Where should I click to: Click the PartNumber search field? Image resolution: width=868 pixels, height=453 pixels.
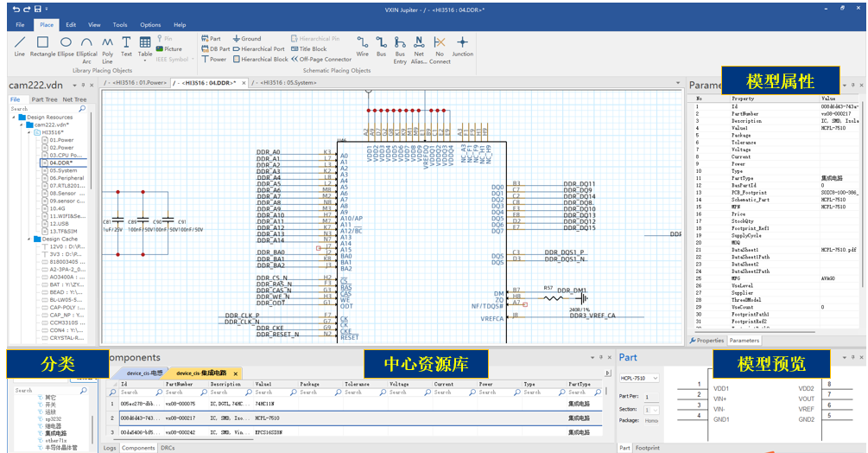[x=178, y=392]
